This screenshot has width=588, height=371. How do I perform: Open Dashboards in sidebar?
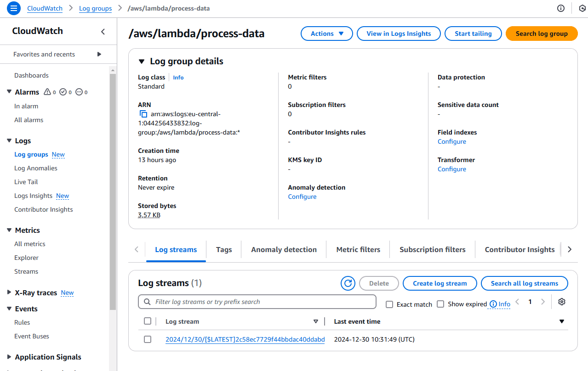31,75
